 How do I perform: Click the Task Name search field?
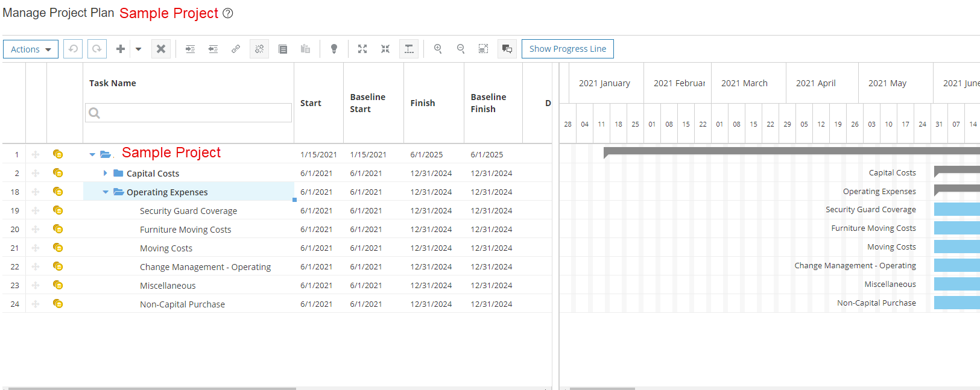pyautogui.click(x=188, y=113)
